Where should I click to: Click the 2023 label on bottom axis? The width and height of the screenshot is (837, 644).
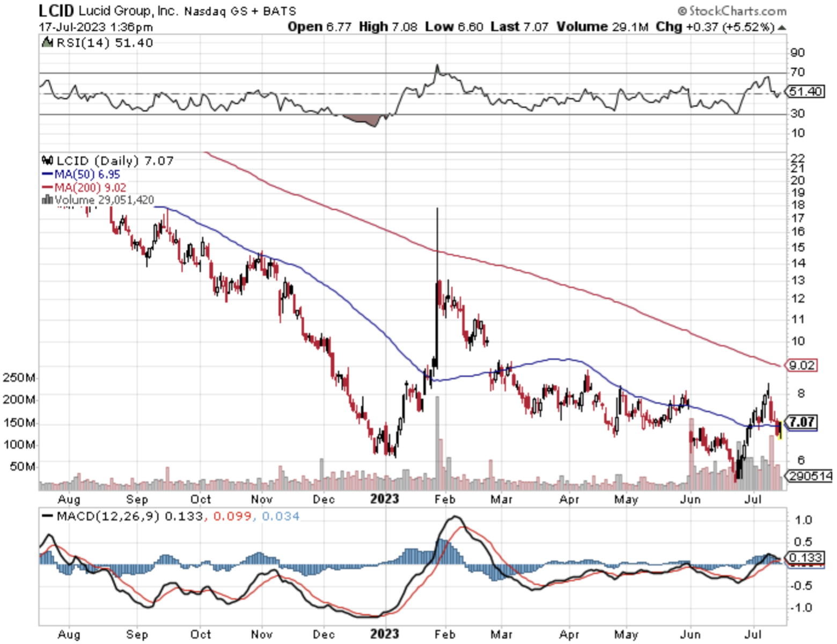pyautogui.click(x=385, y=634)
